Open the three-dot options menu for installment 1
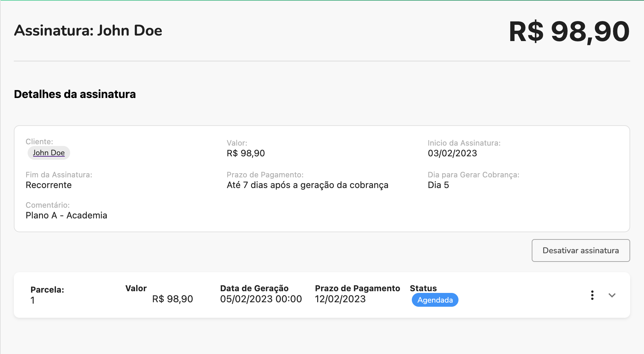The height and width of the screenshot is (354, 644). pyautogui.click(x=592, y=295)
